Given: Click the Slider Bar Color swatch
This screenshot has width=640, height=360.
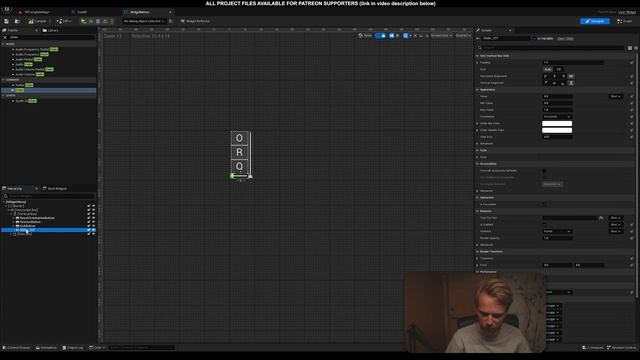Looking at the screenshot, I should [557, 123].
